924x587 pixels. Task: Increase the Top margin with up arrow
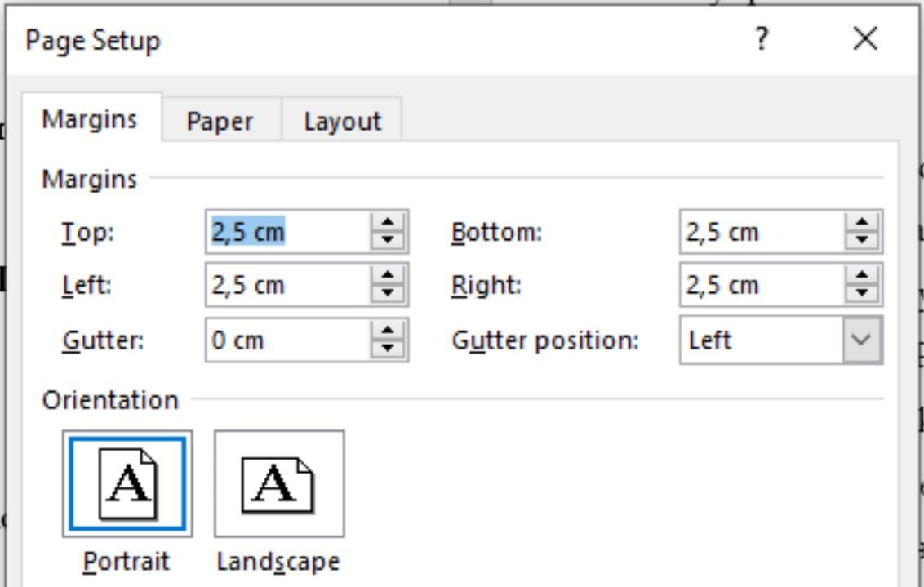[x=387, y=223]
